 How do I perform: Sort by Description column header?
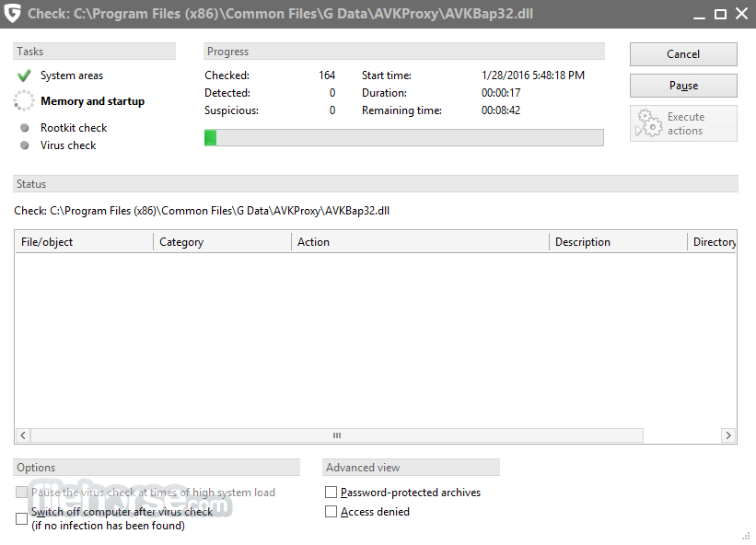tap(618, 242)
